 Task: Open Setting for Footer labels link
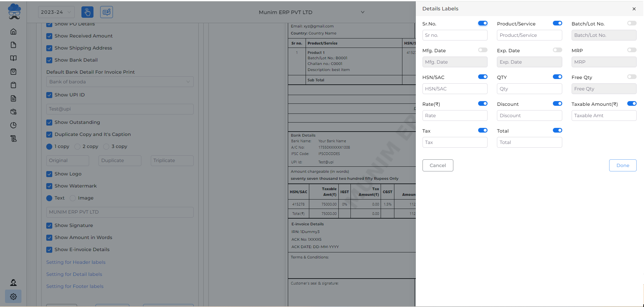[75, 286]
